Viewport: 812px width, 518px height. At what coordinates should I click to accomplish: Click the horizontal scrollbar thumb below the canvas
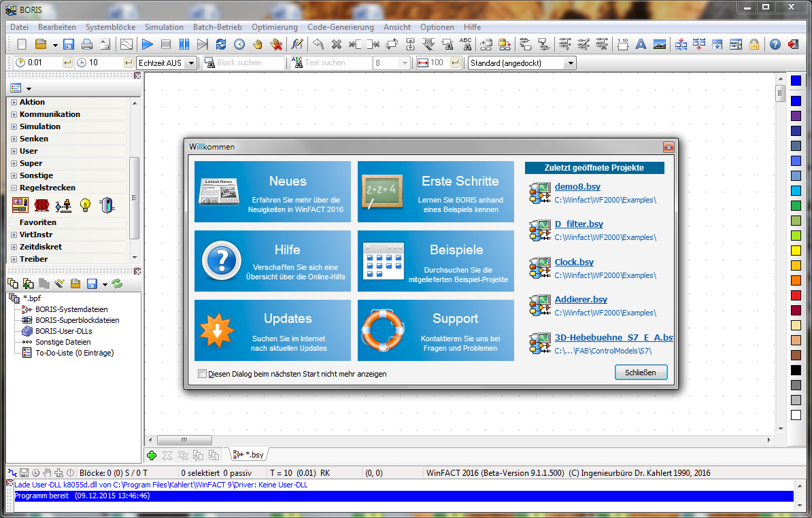[184, 440]
